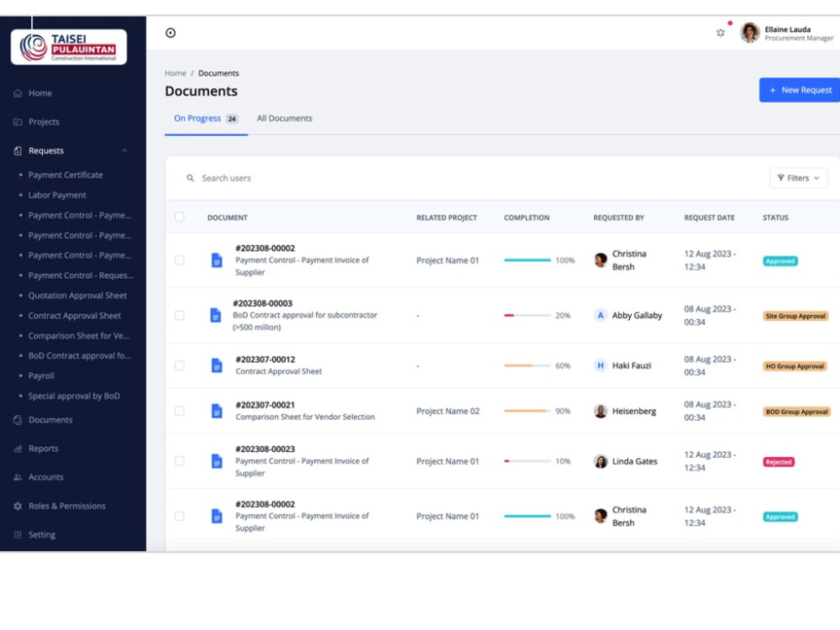Click the file icon for #202308-00023
Image resolution: width=840 pixels, height=630 pixels.
click(x=217, y=461)
